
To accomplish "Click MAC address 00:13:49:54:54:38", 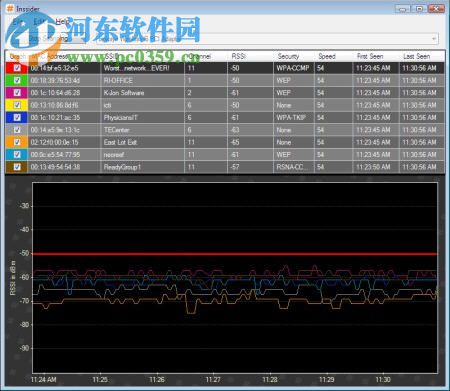I will click(55, 167).
